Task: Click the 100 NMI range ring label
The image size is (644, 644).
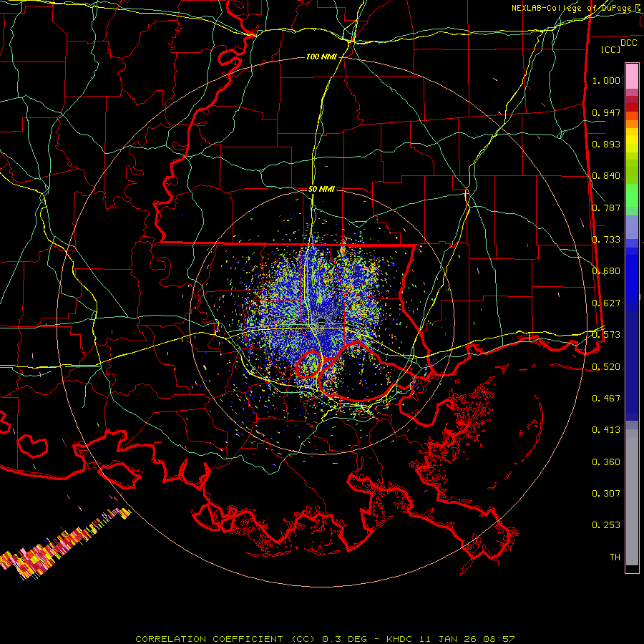Action: click(321, 57)
